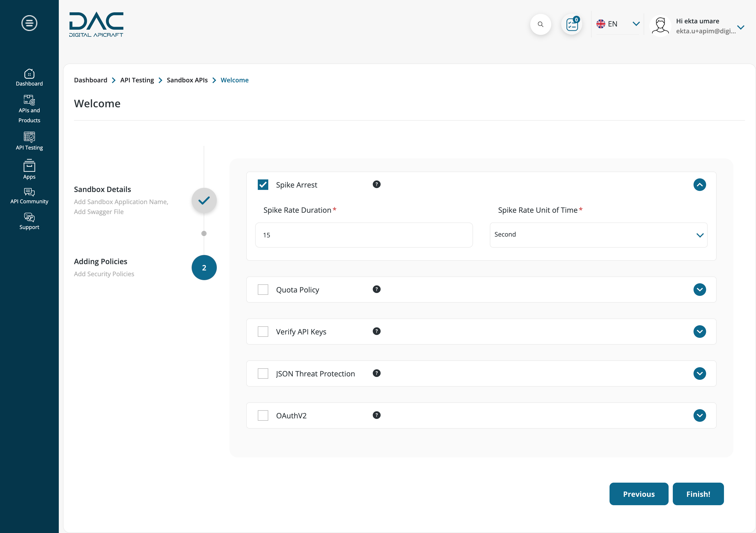Open API Community in sidebar
The image size is (756, 533).
(29, 196)
